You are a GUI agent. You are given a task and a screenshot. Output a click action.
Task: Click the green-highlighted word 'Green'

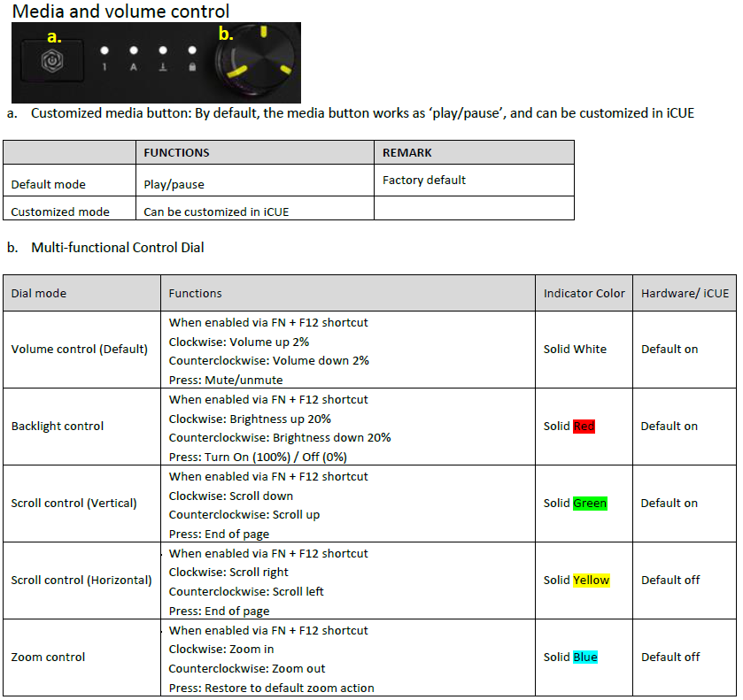pos(590,503)
